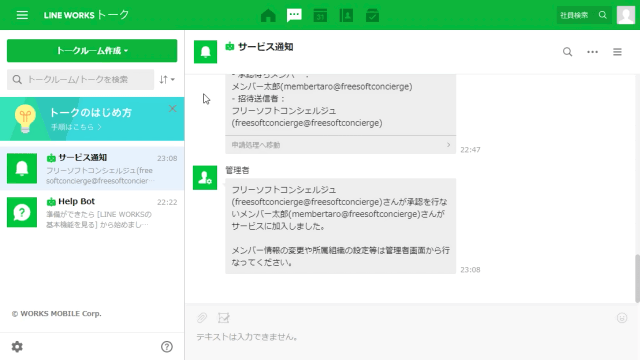640x360 pixels.
Task: Click the approval message bubble from 管理者
Action: click(340, 226)
